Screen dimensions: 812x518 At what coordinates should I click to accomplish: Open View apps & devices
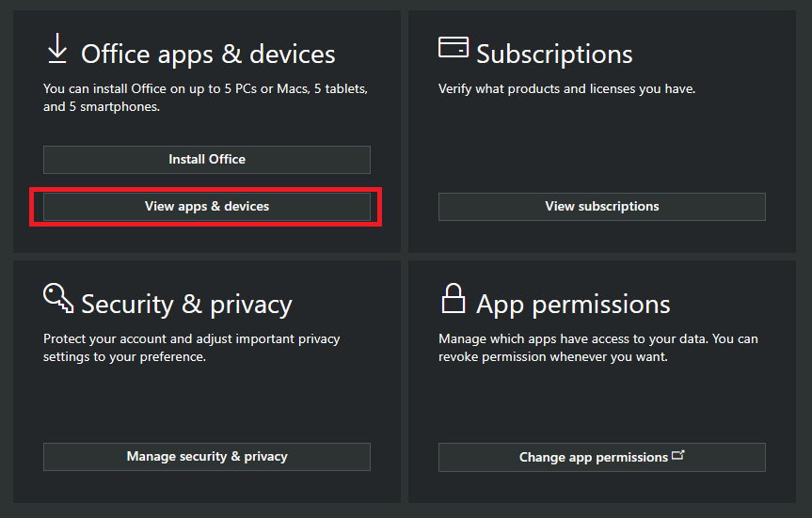[207, 207]
